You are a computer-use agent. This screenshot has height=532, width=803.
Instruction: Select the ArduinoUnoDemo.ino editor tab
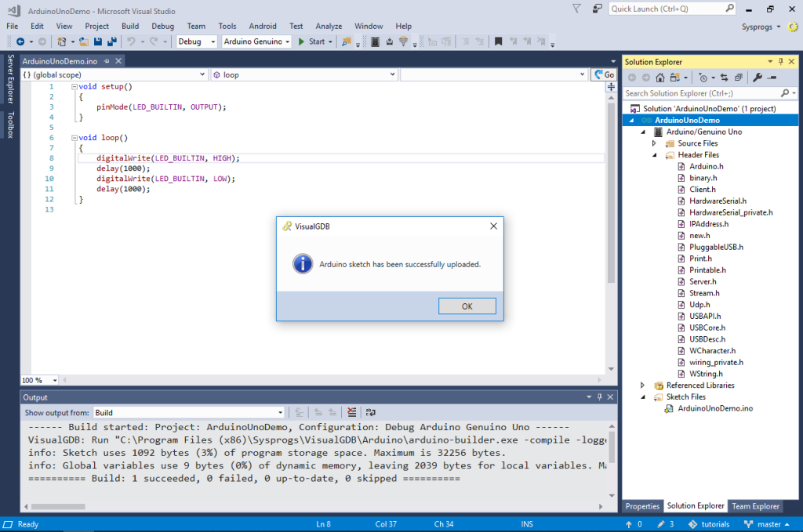[60, 61]
